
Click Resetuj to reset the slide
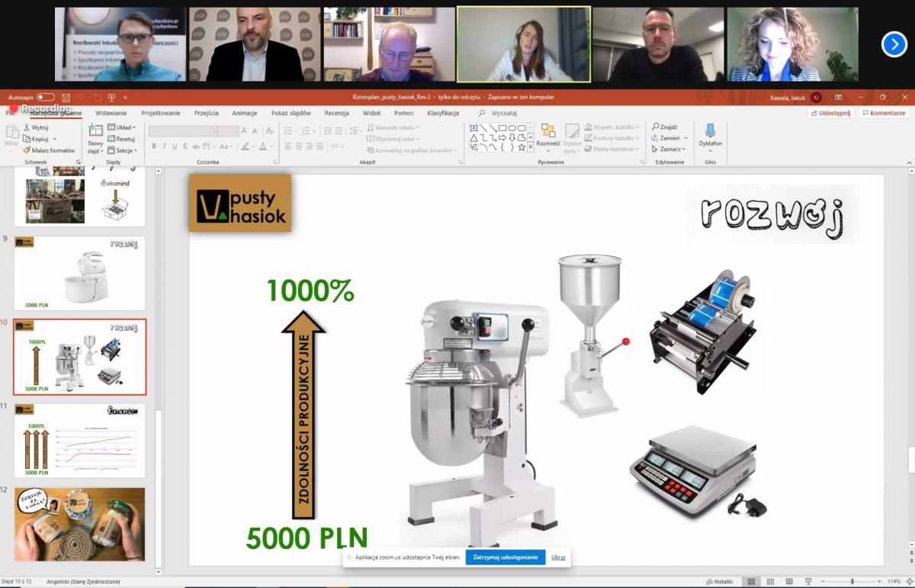[x=121, y=139]
